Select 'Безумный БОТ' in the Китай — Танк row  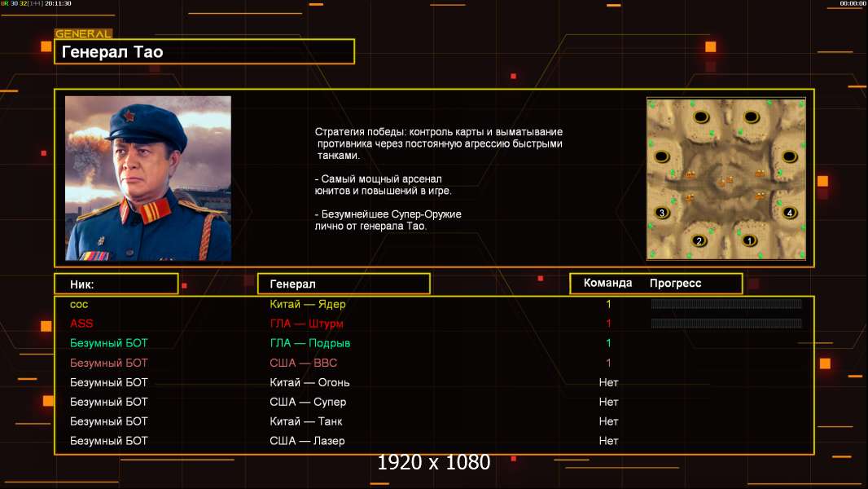tap(109, 421)
